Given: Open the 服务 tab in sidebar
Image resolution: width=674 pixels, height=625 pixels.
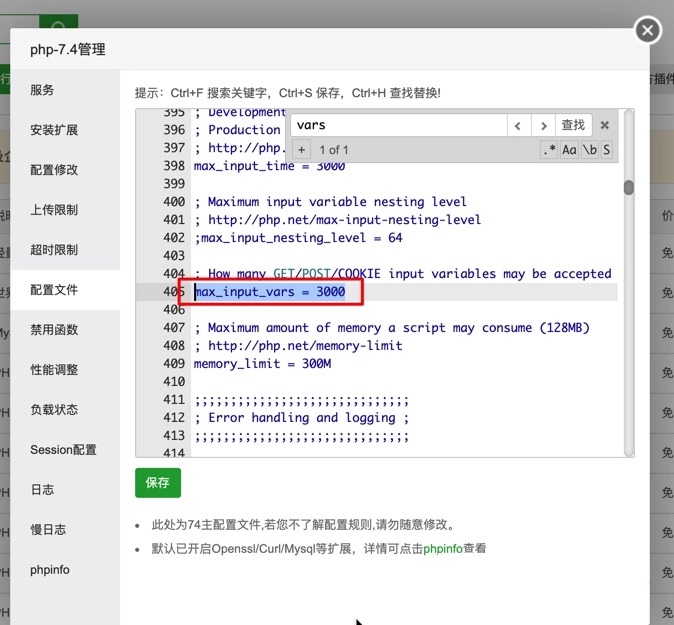Looking at the screenshot, I should click(42, 90).
